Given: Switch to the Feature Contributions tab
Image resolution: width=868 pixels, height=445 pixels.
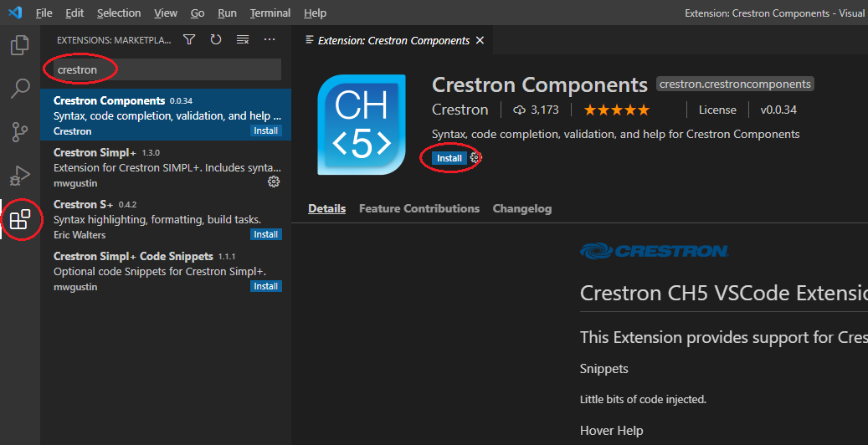Looking at the screenshot, I should pyautogui.click(x=419, y=209).
